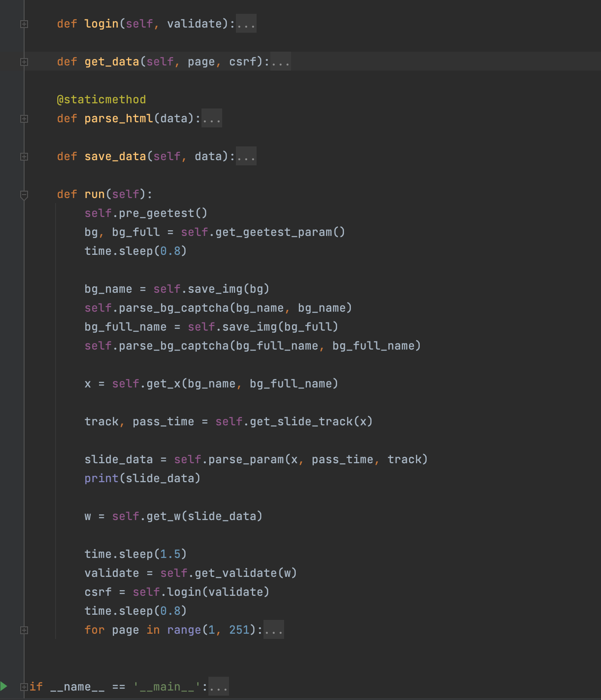
Task: Click the print(slide_data) statement
Action: pos(143,478)
